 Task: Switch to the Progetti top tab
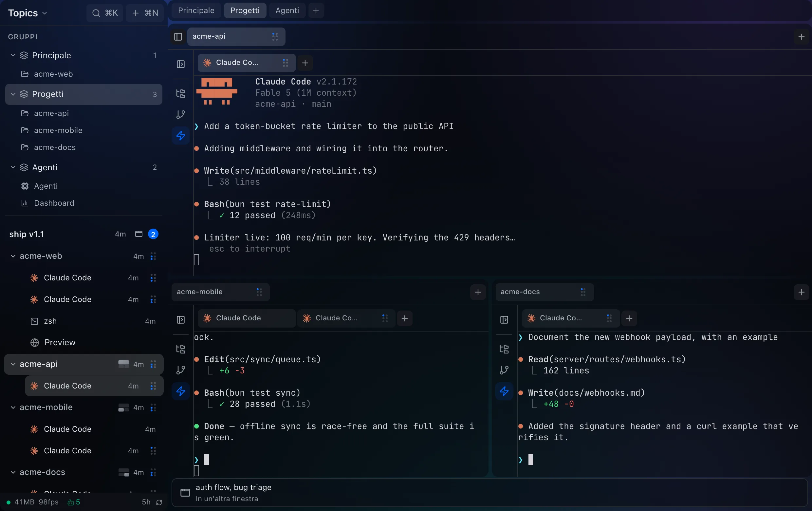pos(245,10)
